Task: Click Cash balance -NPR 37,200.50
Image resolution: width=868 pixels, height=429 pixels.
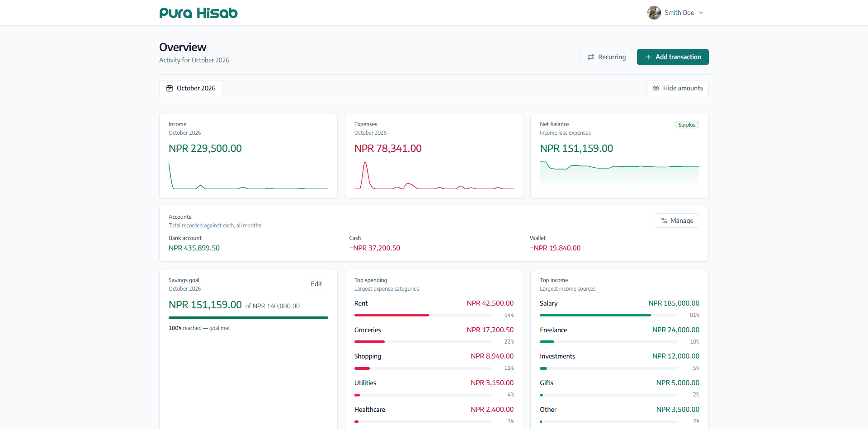Action: pyautogui.click(x=375, y=248)
